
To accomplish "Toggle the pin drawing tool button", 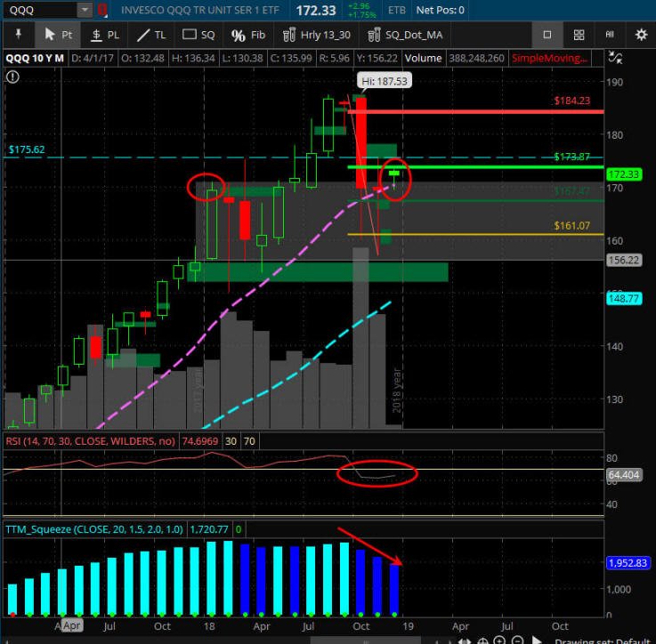I will 18,35.
